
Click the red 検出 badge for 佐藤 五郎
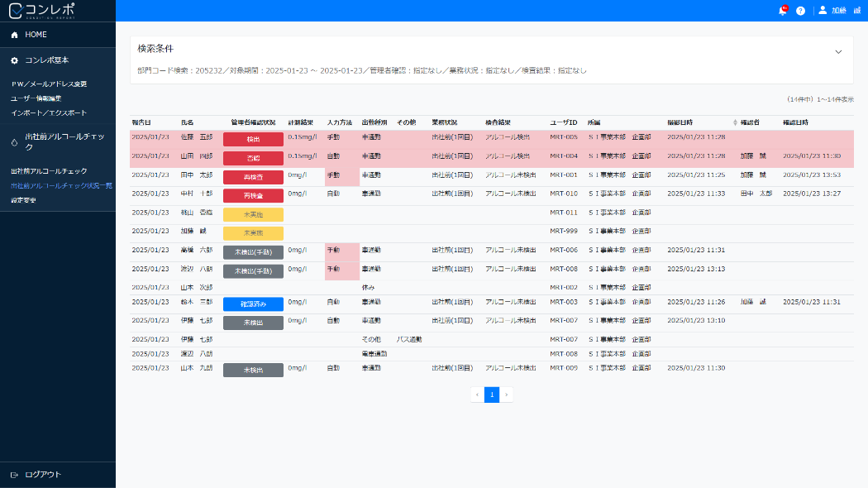pyautogui.click(x=253, y=139)
